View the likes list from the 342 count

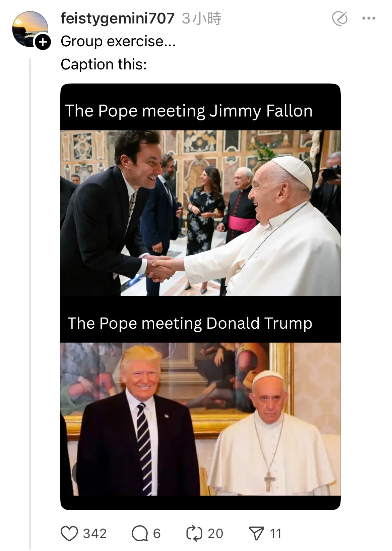(x=95, y=533)
